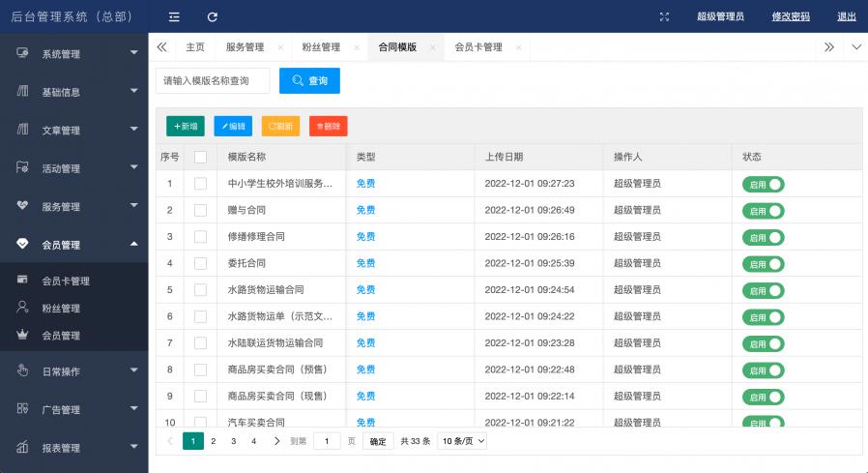This screenshot has height=473, width=868.
Task: Click the template name search input field
Action: click(213, 81)
